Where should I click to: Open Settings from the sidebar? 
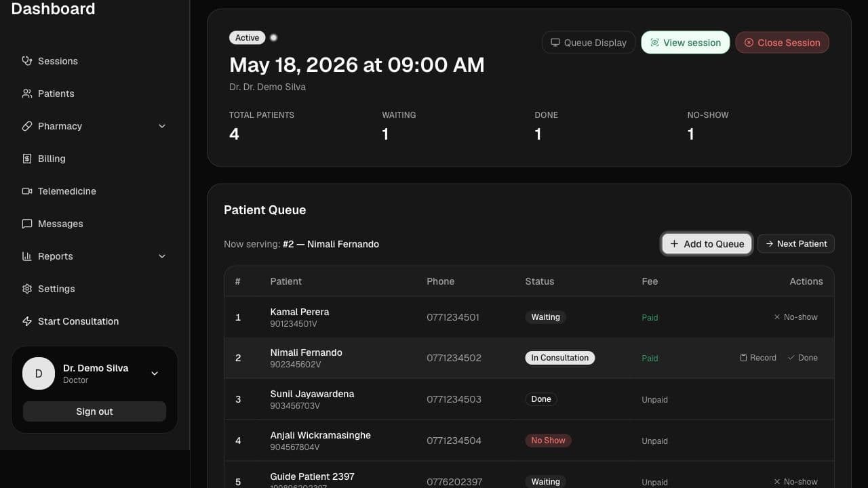pos(95,289)
